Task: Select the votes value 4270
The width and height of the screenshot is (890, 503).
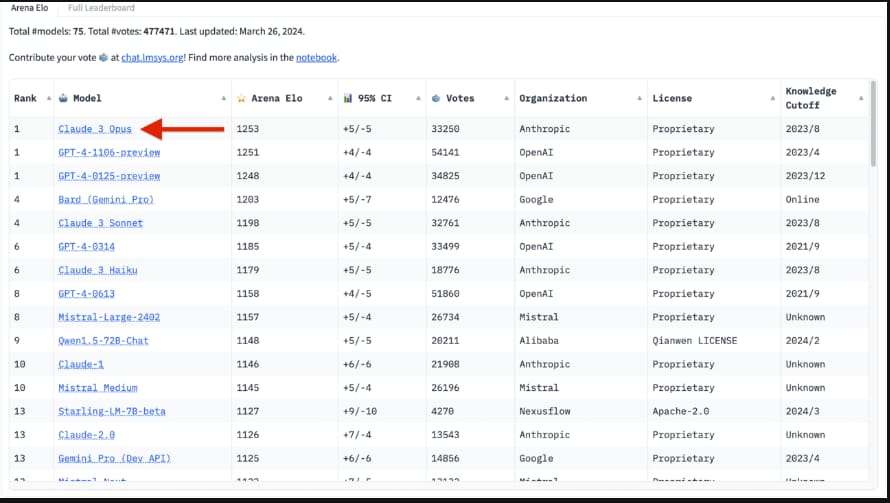Action: point(442,411)
